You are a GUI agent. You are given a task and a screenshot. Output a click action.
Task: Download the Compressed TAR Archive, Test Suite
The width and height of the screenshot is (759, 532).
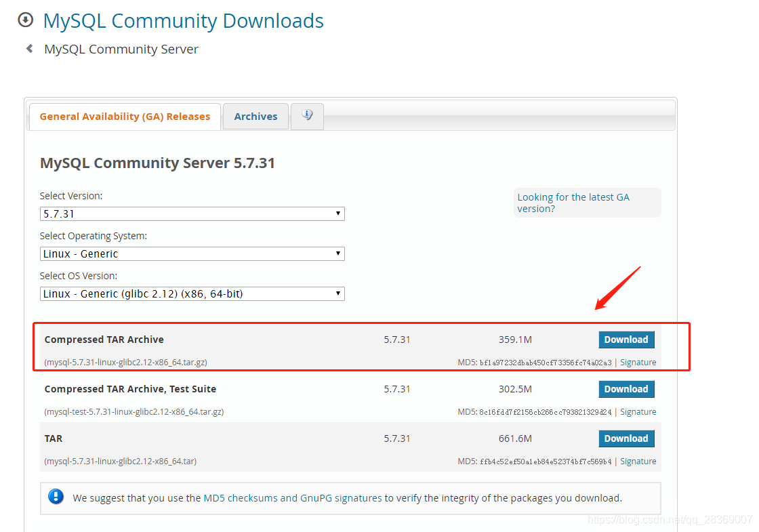pos(626,389)
